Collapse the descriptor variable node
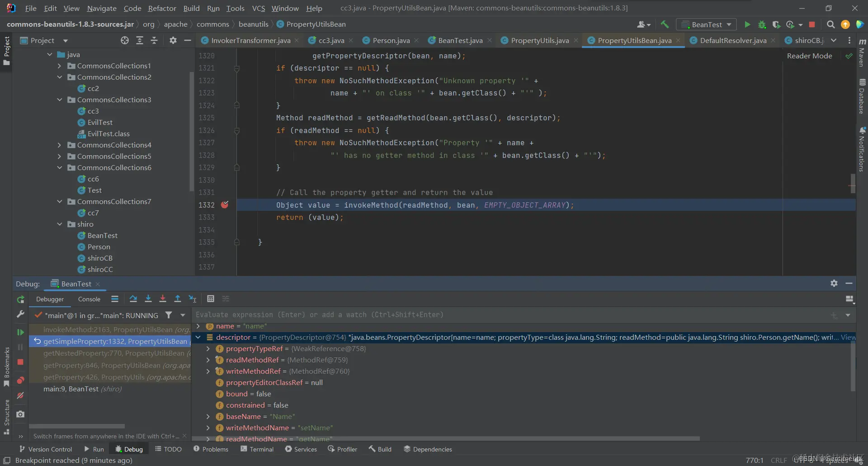868x466 pixels. (x=198, y=338)
